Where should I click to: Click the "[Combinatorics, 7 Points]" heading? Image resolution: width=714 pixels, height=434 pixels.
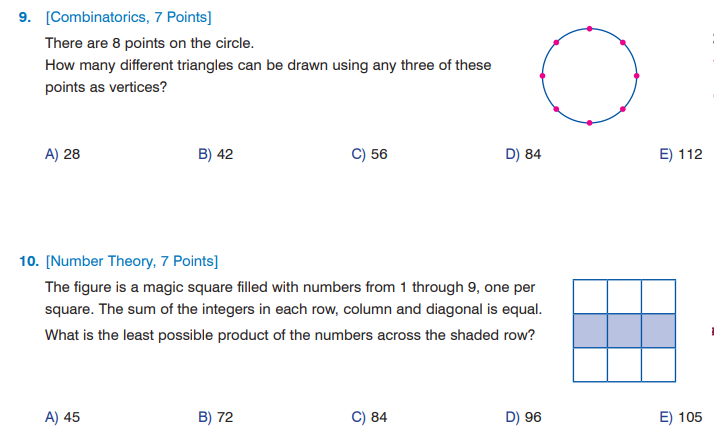128,18
